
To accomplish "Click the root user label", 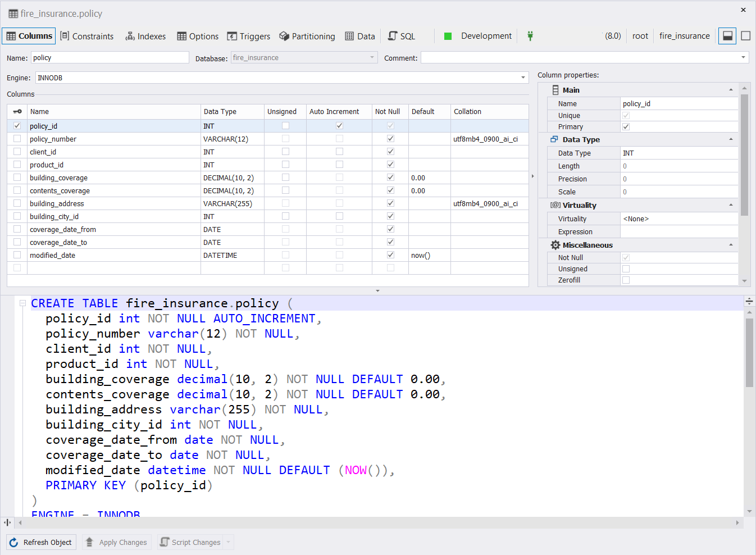I will point(640,36).
